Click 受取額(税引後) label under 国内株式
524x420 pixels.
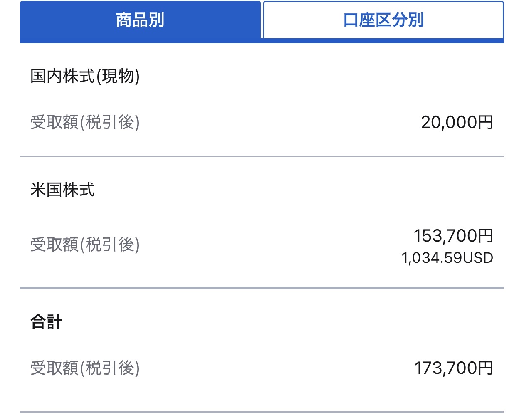click(85, 122)
